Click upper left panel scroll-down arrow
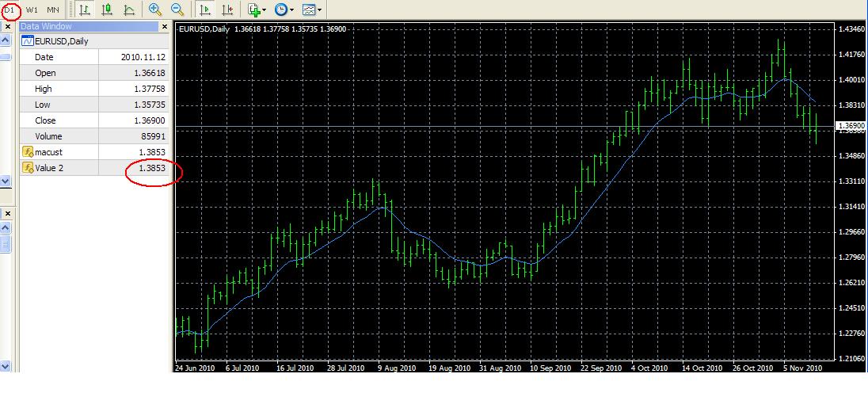Image resolution: width=868 pixels, height=412 pixels. (x=6, y=181)
